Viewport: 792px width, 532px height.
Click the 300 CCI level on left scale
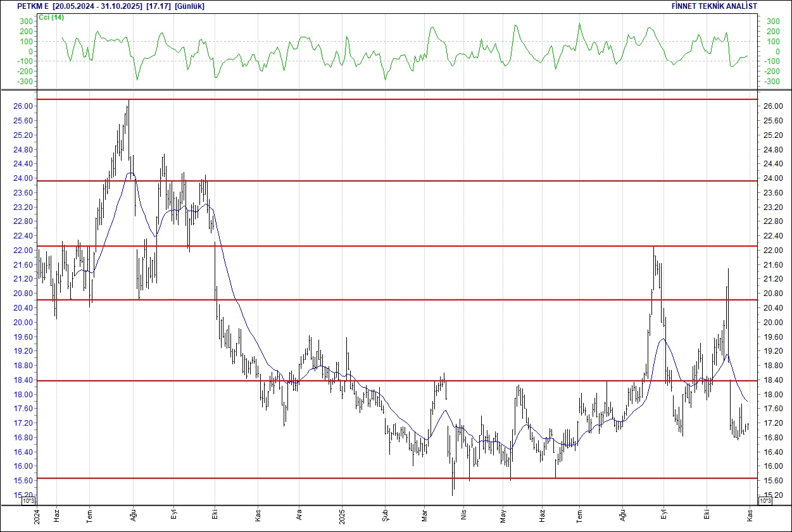25,22
